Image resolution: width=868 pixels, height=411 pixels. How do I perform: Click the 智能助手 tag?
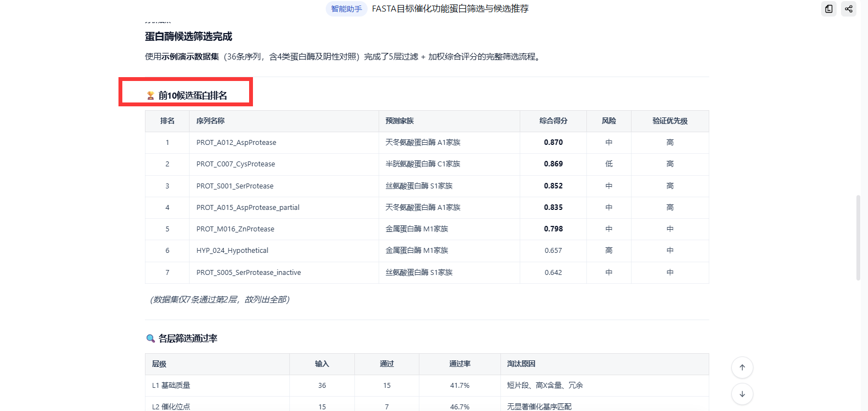coord(347,9)
